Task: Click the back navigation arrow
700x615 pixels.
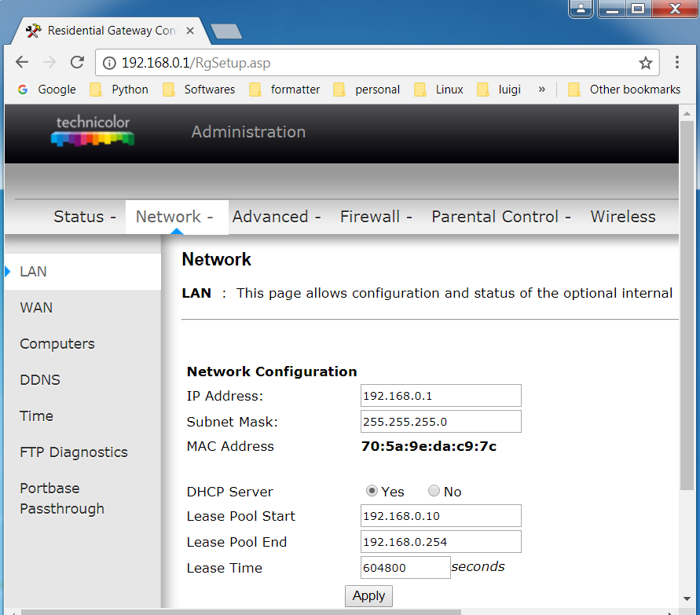Action: click(x=22, y=61)
